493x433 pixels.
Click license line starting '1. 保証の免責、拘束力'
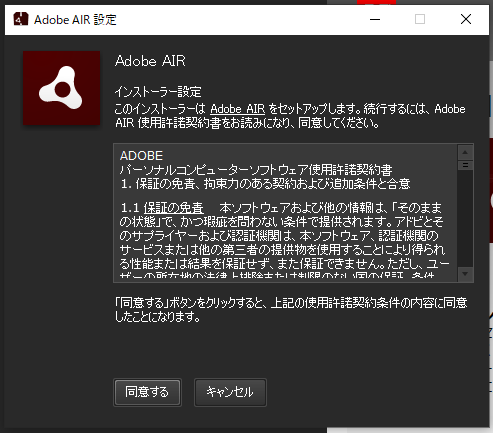tap(265, 184)
